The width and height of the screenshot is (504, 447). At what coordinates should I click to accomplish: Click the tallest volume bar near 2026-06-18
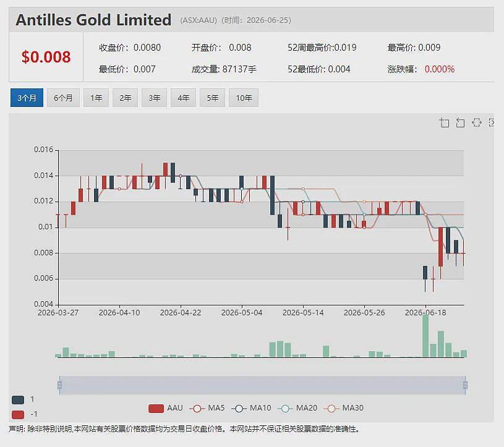[425, 336]
